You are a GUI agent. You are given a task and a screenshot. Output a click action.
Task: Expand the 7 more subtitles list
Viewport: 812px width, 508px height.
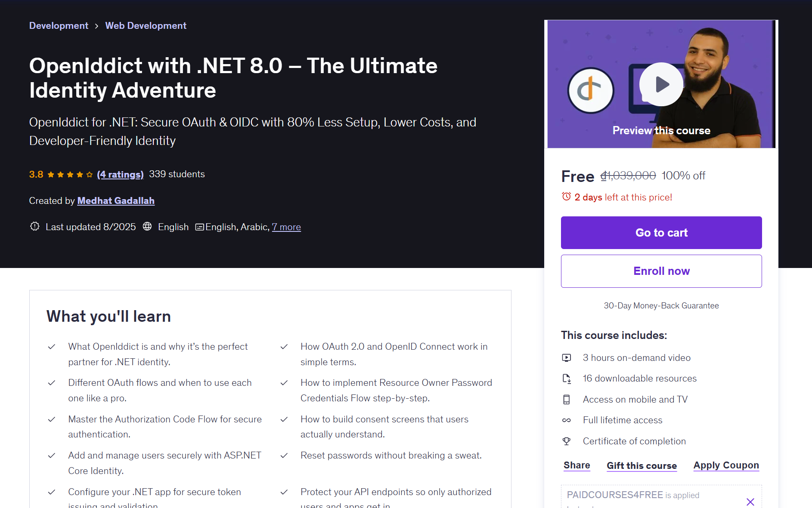pos(286,227)
